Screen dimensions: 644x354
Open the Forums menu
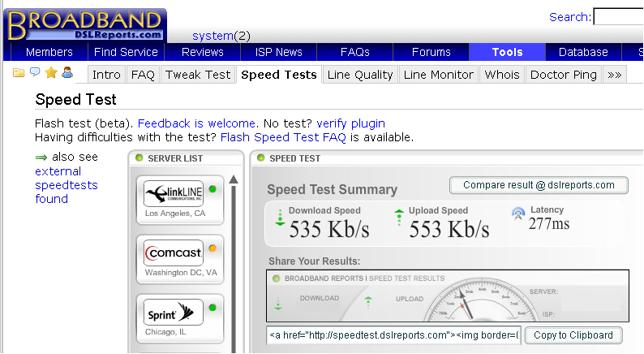coord(431,52)
